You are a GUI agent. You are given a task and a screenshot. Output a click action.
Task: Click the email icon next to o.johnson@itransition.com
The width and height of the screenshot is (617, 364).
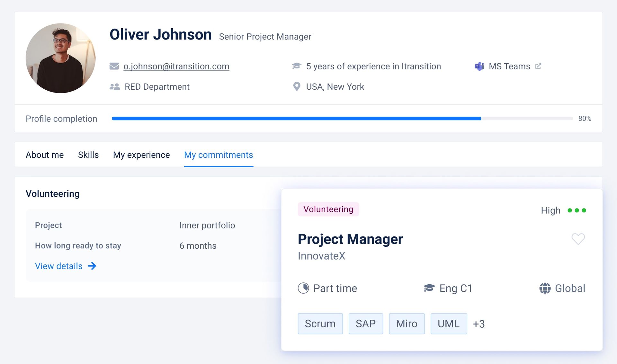tap(114, 66)
